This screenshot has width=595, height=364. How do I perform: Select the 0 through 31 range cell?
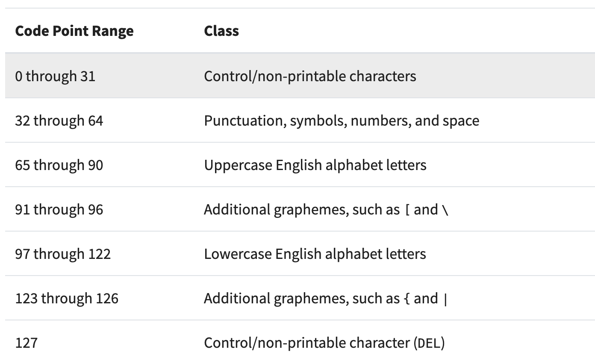pyautogui.click(x=55, y=76)
